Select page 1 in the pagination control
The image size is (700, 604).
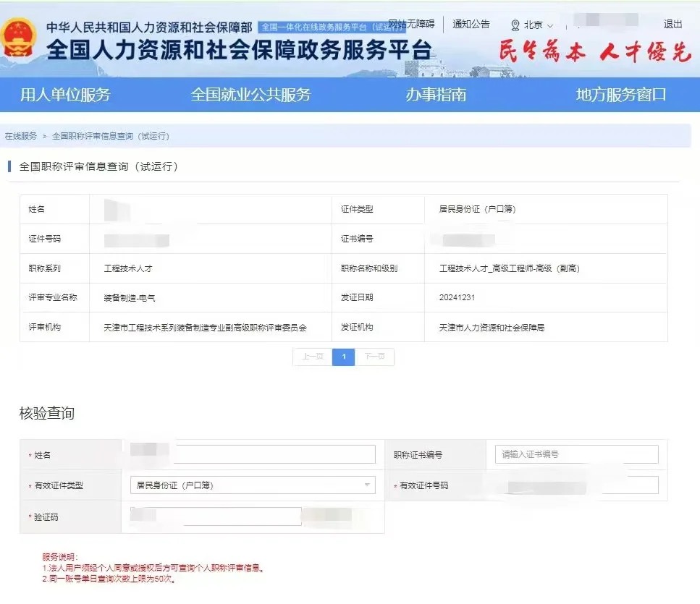343,357
